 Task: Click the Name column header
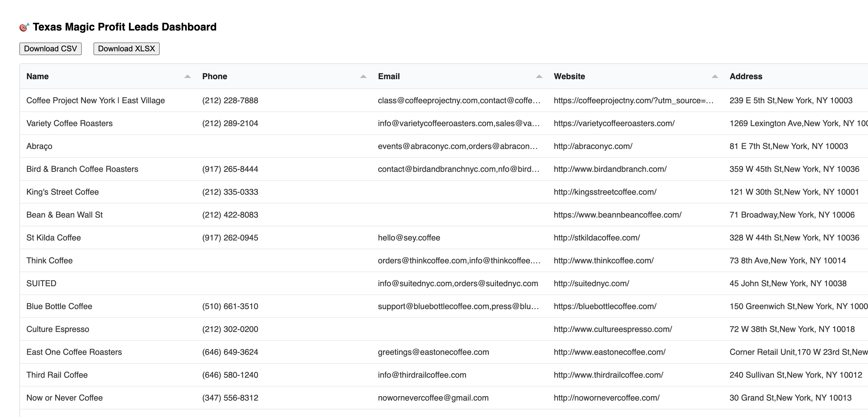pos(108,77)
